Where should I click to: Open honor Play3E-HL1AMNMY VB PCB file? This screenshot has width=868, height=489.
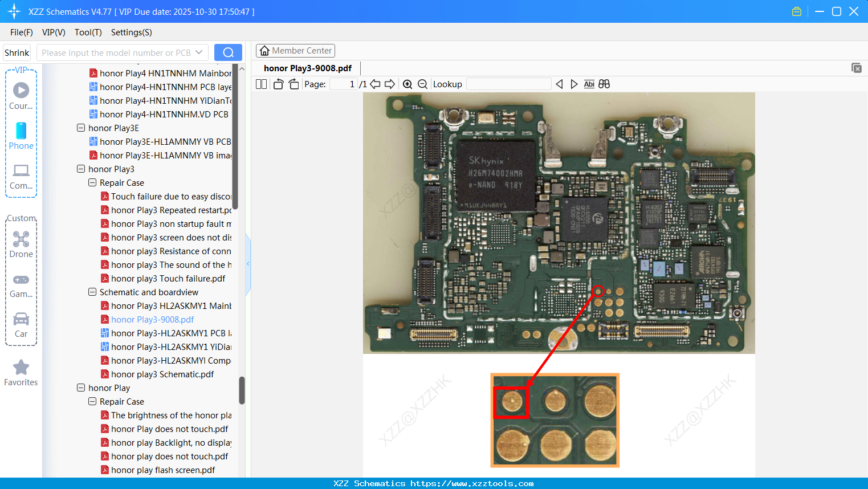(160, 142)
